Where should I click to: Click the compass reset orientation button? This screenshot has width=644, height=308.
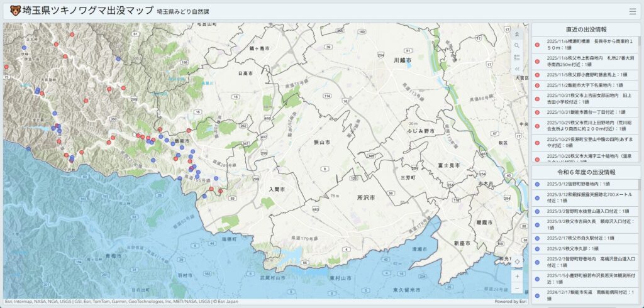click(x=517, y=261)
